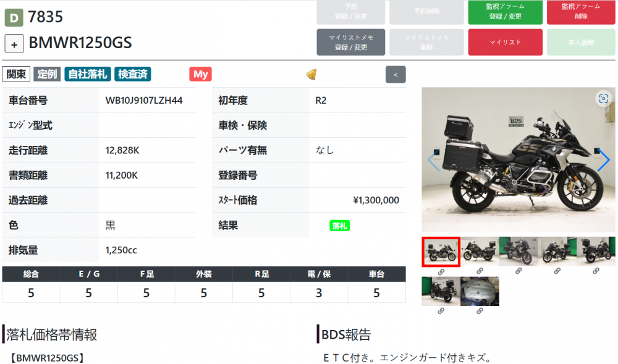Toggle the 自社落札 tag
Screen dimensions: 618x364
[x=87, y=74]
